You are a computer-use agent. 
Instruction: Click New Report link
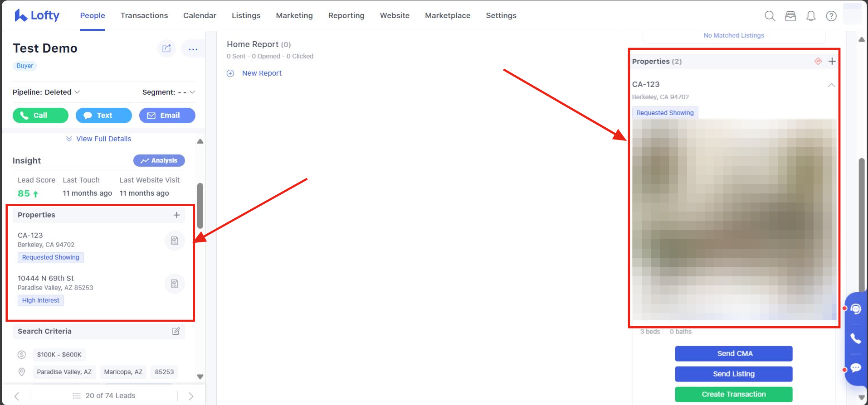[x=261, y=73]
